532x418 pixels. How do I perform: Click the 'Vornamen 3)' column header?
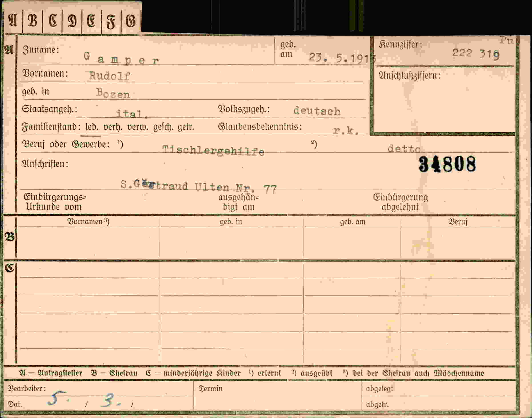point(88,221)
